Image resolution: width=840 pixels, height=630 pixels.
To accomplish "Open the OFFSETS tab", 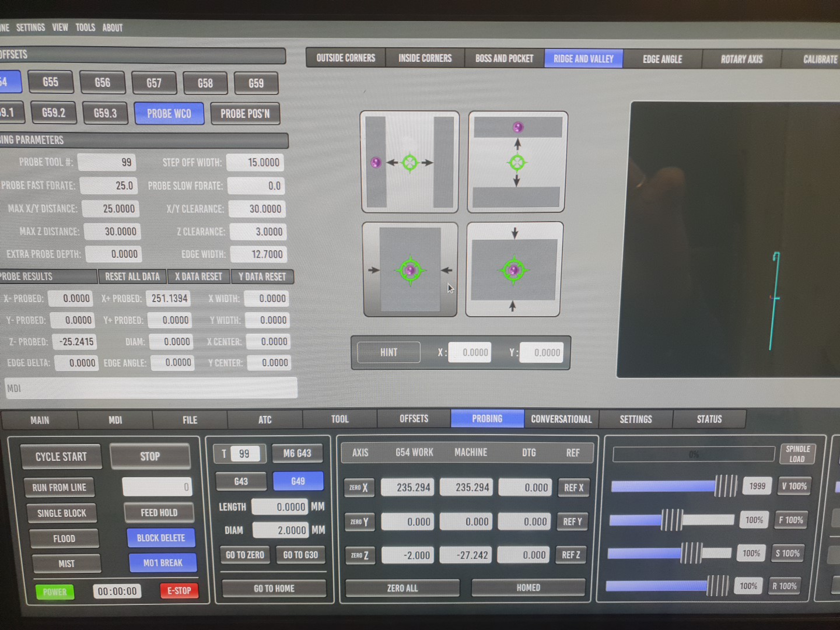I will pyautogui.click(x=414, y=418).
